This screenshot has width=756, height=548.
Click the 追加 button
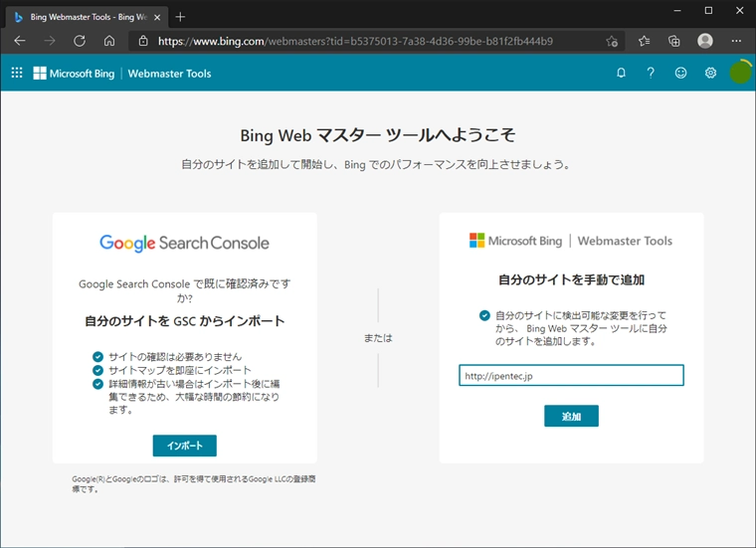[571, 416]
